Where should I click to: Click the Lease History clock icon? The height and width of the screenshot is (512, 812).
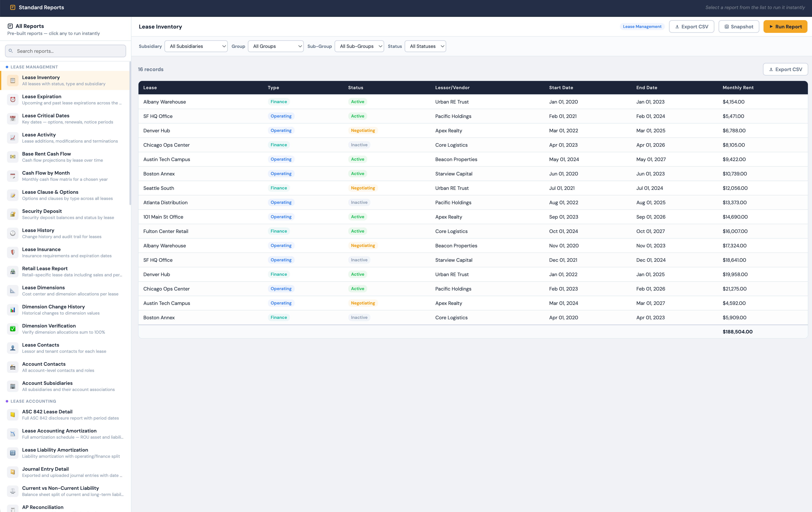pos(13,233)
